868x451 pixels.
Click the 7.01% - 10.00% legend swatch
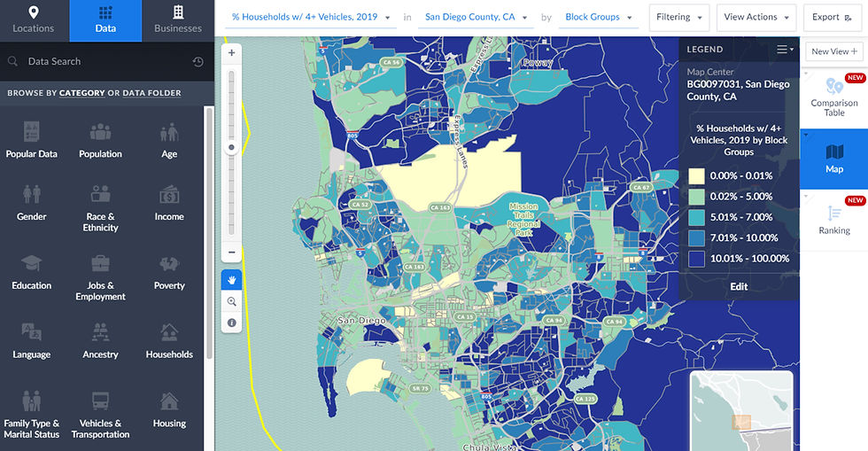(x=696, y=237)
